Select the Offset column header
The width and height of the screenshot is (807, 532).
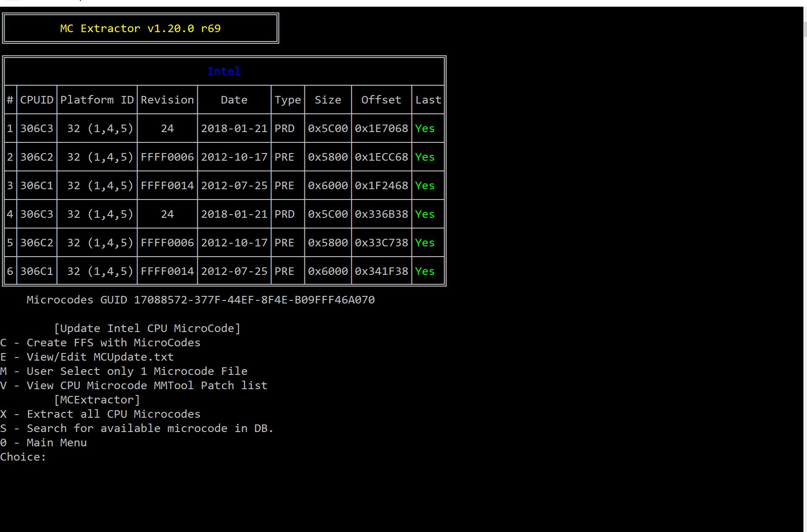pos(381,100)
